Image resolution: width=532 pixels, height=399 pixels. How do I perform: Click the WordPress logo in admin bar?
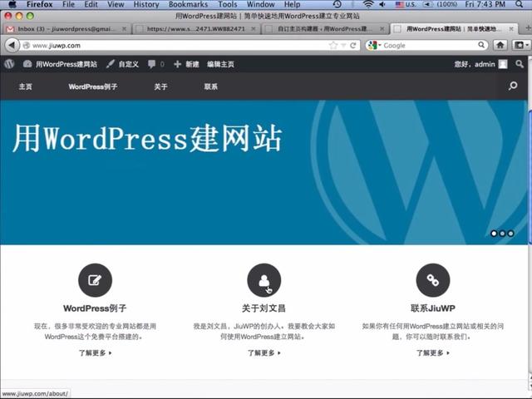coord(9,64)
